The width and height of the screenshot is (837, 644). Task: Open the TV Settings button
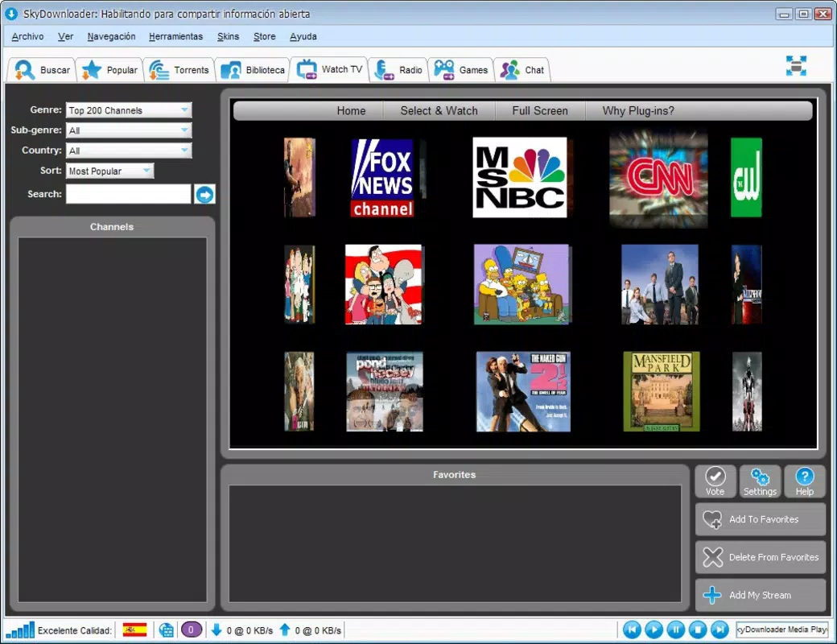[x=760, y=481]
